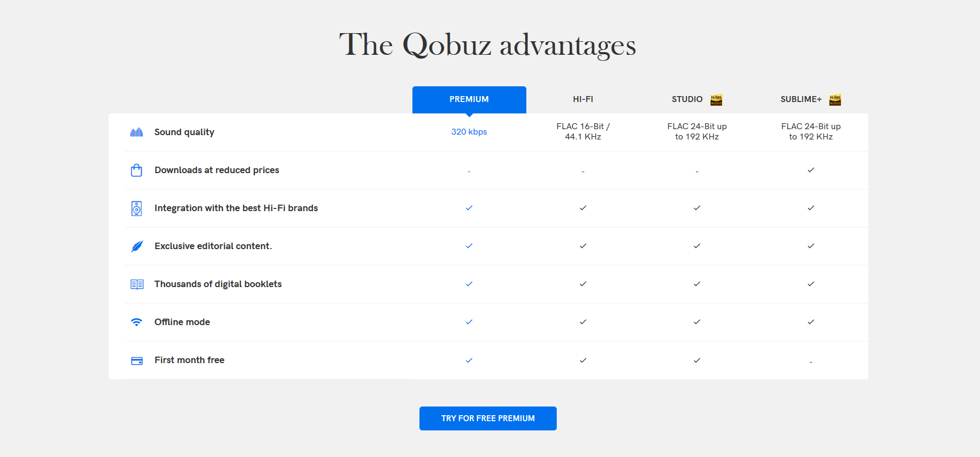Click the Hi-Fi checkmark for Exclusive editorial content
This screenshot has height=457, width=980.
coord(583,246)
